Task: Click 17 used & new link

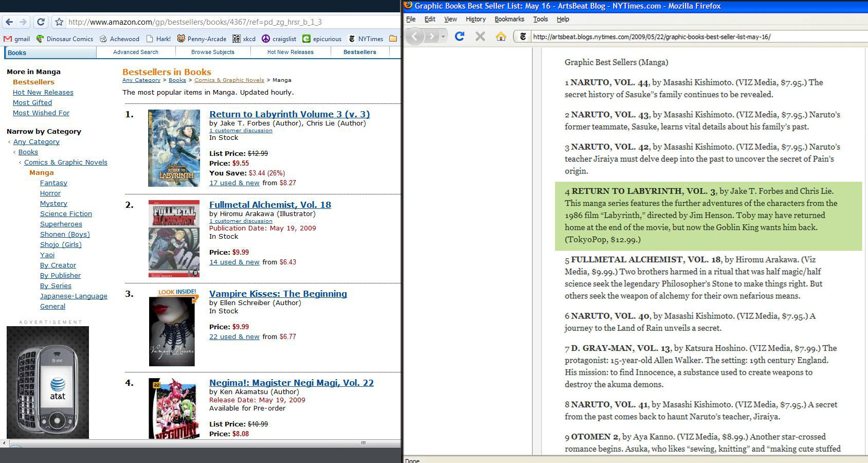Action: tap(234, 183)
